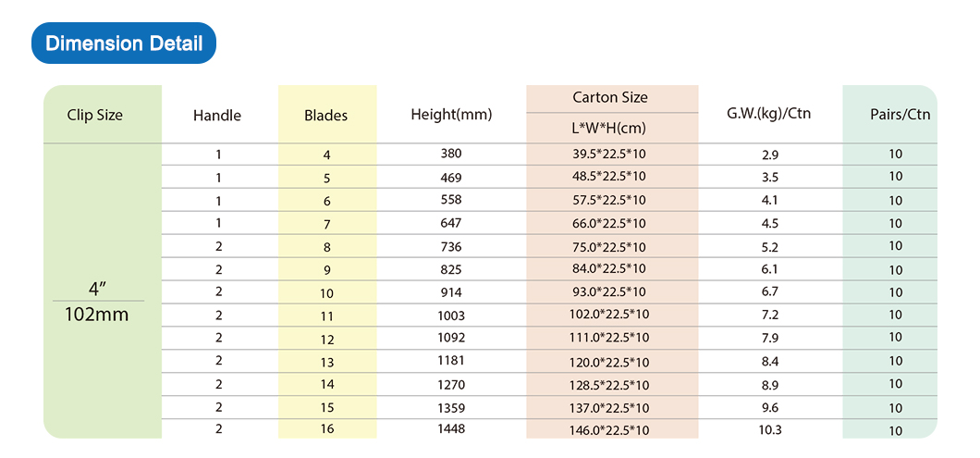980x458 pixels.
Task: Click carton size 102.0*22.5*10
Action: [x=610, y=315]
